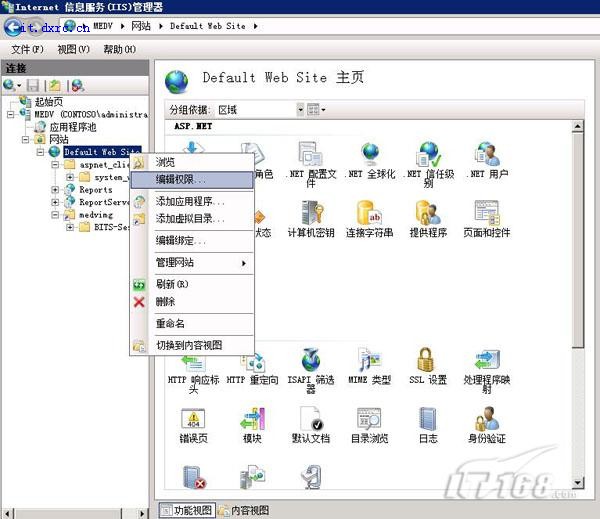Viewport: 600px width, 519px height.
Task: Open the 分组依据 group-by dropdown
Action: coord(260,109)
